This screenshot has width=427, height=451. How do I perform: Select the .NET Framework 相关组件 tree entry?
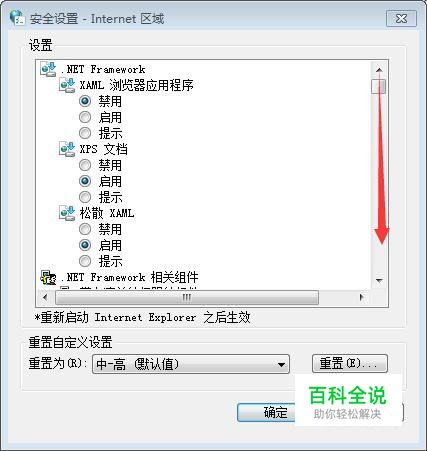tap(129, 277)
